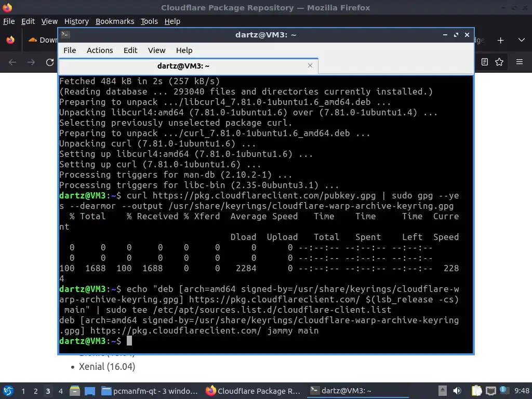Open the clipboard manager tray icon
This screenshot has width=532, height=399.
[x=476, y=391]
